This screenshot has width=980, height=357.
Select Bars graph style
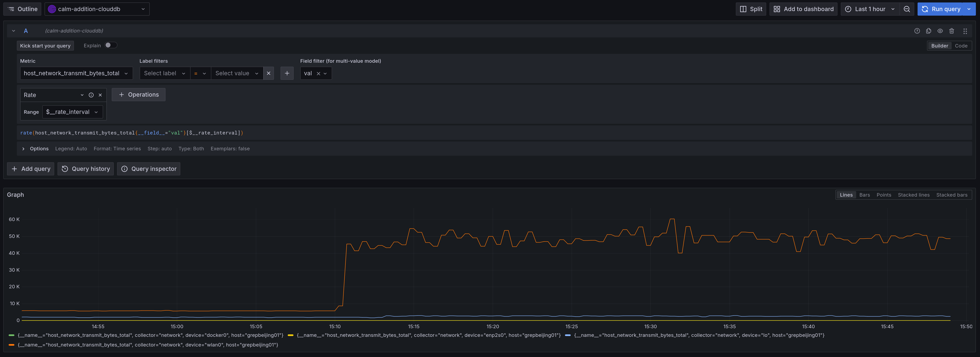click(x=864, y=195)
